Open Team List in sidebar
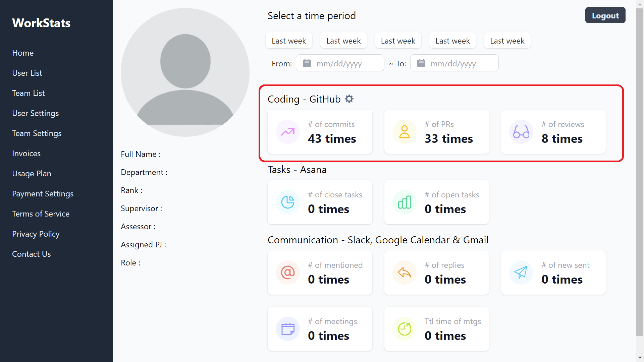The width and height of the screenshot is (644, 362). 29,93
